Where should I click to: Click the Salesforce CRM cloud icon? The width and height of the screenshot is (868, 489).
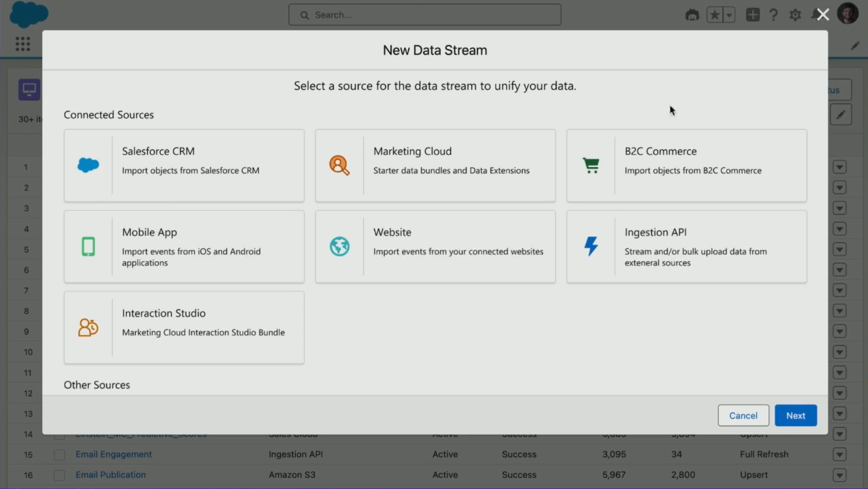[x=89, y=165]
